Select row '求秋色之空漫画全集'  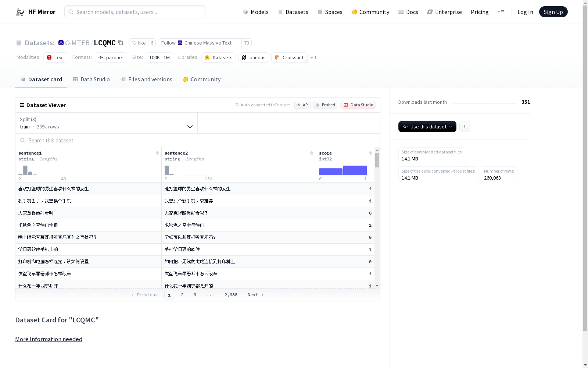point(195,225)
